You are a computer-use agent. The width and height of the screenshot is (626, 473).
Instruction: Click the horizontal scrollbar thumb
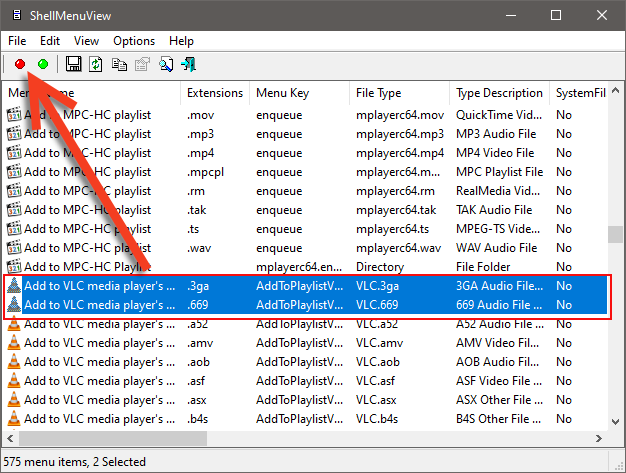click(113, 438)
